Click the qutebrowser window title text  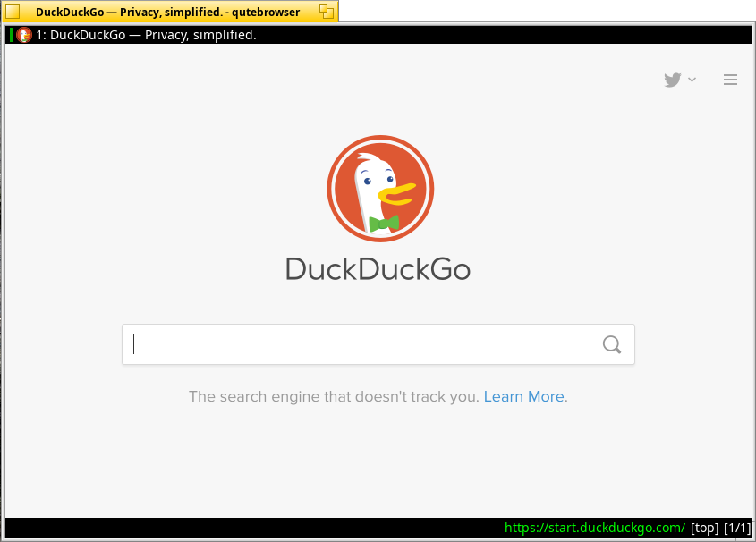point(167,12)
